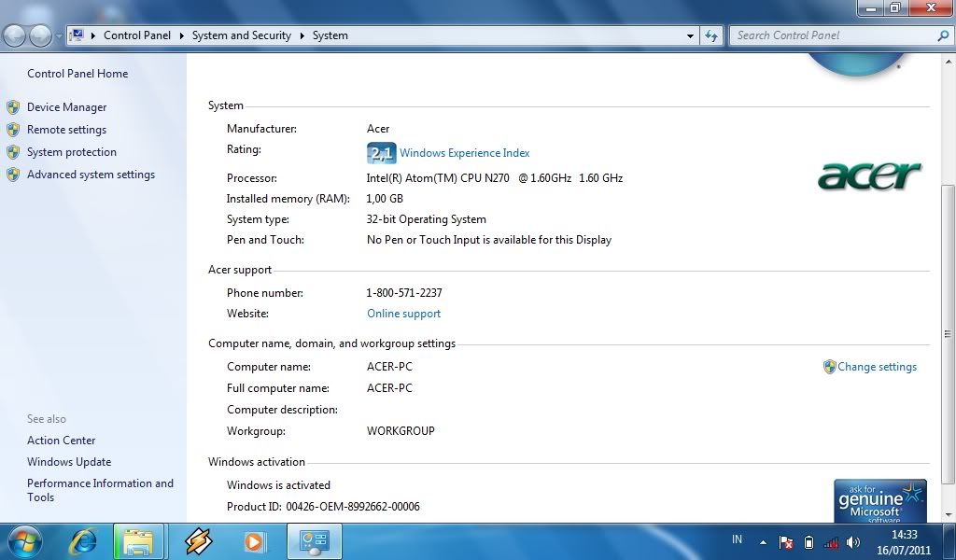Click the Windows is activated text
This screenshot has width=956, height=560.
pyautogui.click(x=278, y=485)
